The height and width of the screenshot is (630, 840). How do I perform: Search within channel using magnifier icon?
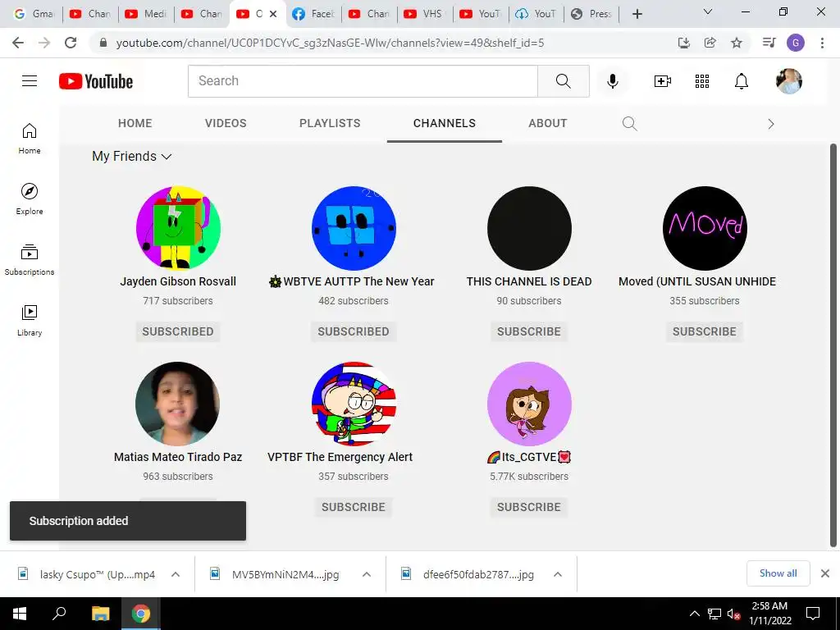629,124
